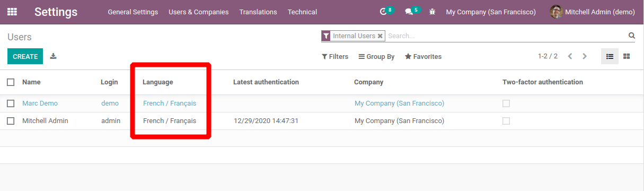The height and width of the screenshot is (191, 644).
Task: Click the demo login cell
Action: [110, 103]
